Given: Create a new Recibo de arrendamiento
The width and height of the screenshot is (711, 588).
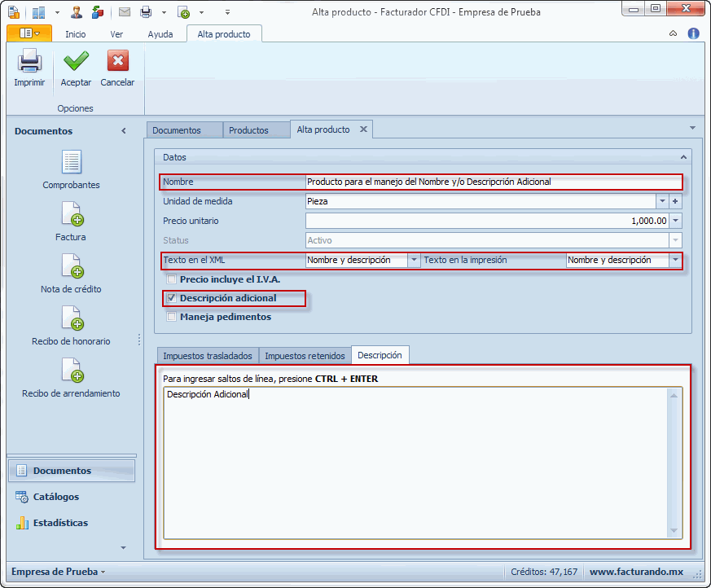Looking at the screenshot, I should click(72, 371).
